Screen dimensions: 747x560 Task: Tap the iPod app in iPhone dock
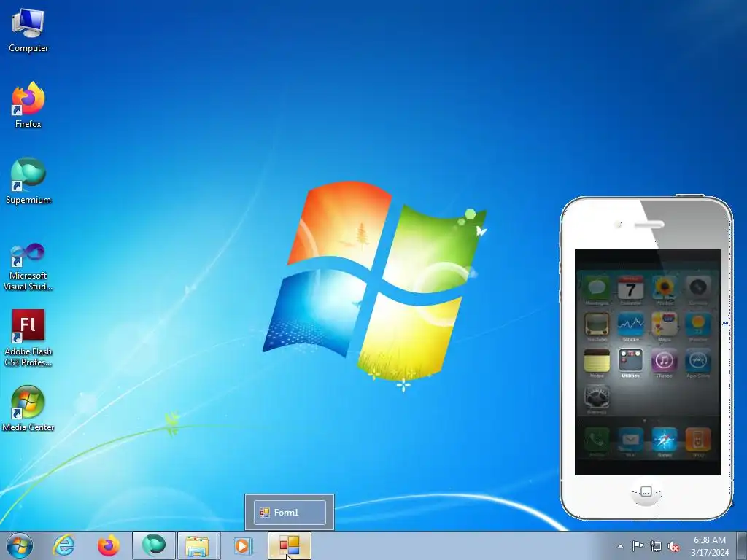pos(698,441)
